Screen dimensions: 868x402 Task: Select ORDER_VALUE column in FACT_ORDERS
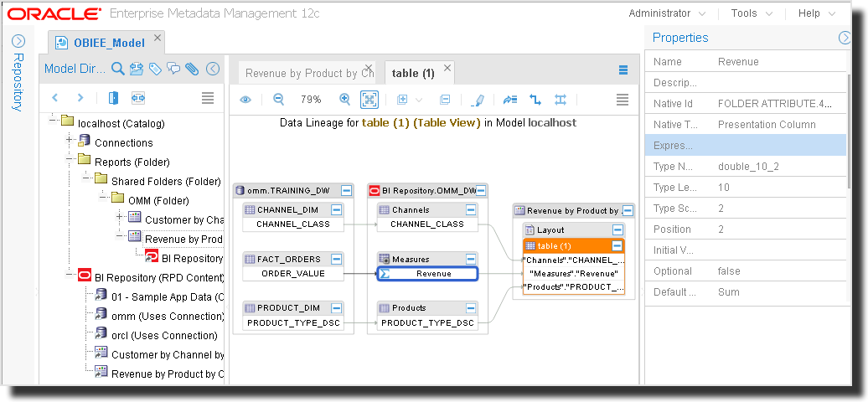(x=293, y=274)
